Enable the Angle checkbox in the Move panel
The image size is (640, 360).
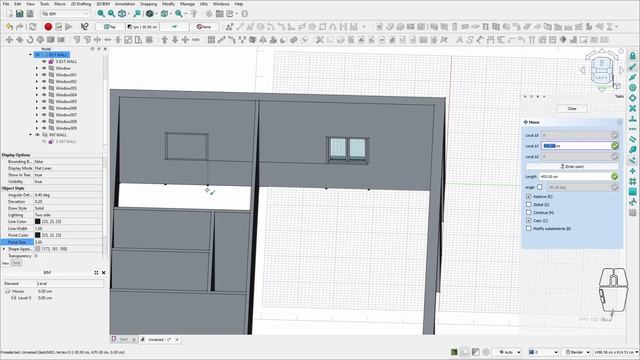click(x=540, y=187)
